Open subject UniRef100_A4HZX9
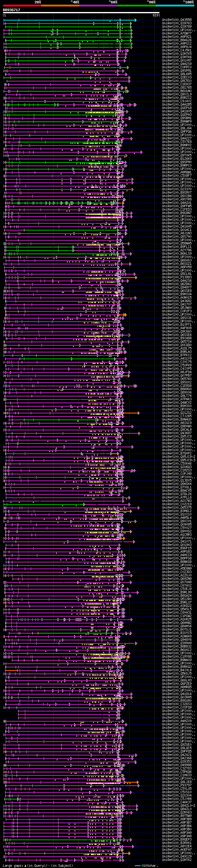197x868 pixels. tap(177, 721)
